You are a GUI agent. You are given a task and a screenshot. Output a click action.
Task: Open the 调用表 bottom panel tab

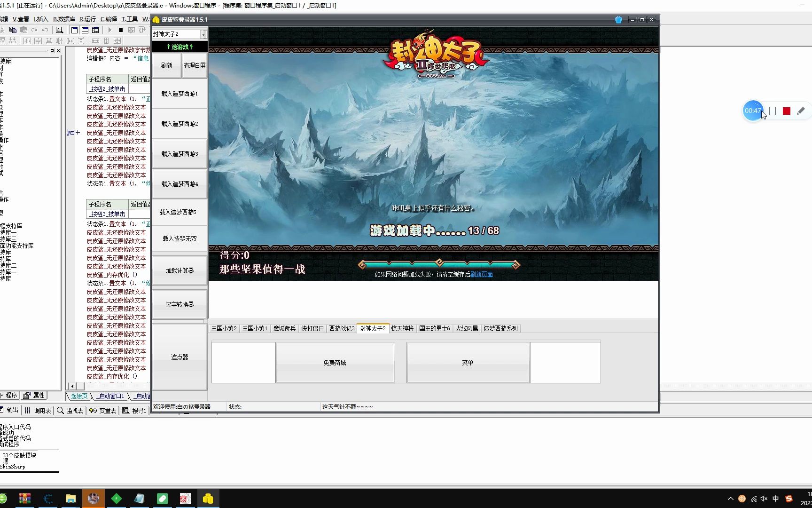tap(38, 411)
